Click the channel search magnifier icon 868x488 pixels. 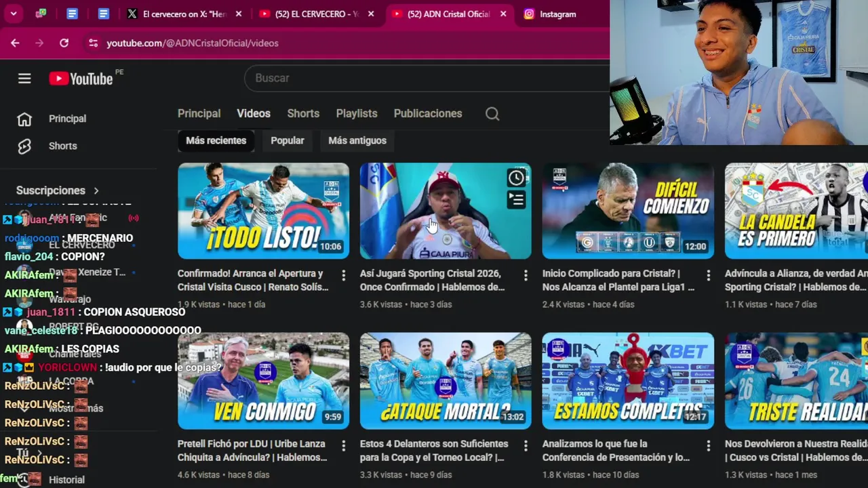tap(492, 114)
